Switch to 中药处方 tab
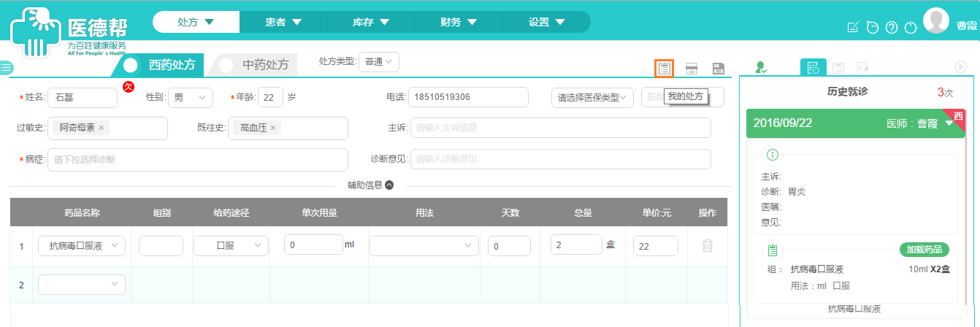Viewport: 980px width, 327px height. (x=254, y=65)
